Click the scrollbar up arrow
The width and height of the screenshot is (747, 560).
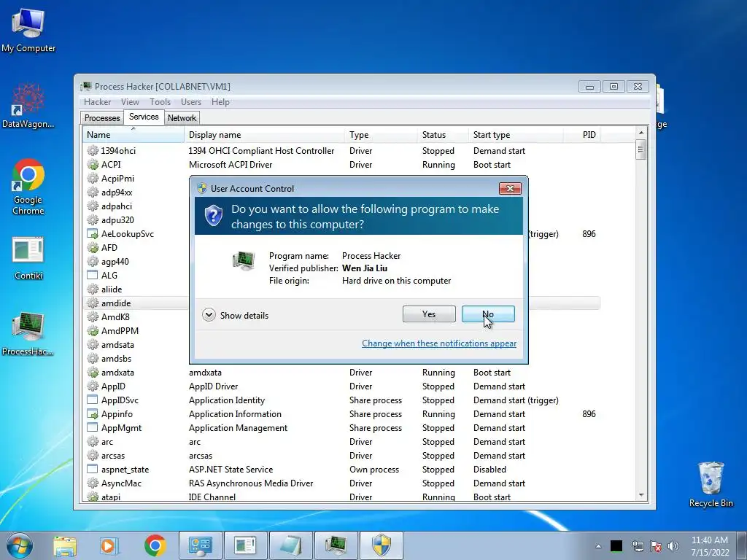tap(640, 133)
